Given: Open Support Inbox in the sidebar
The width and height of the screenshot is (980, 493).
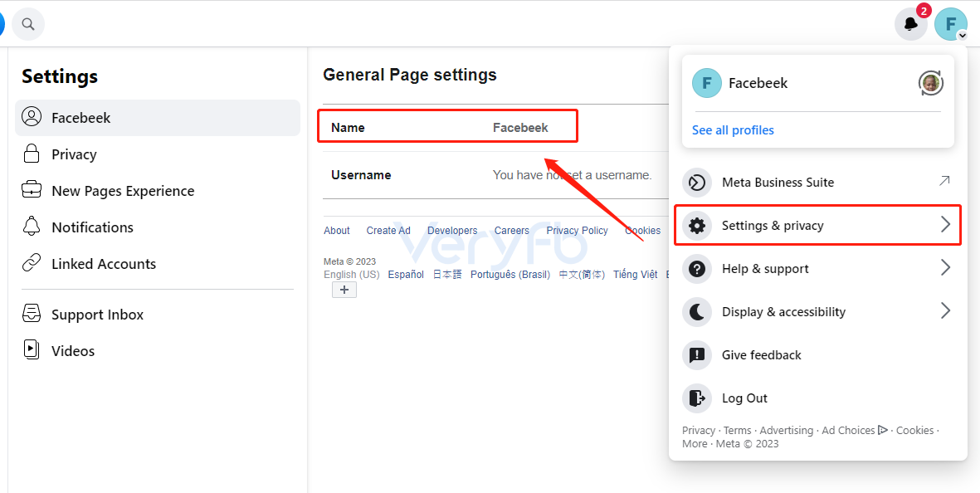Looking at the screenshot, I should coord(158,315).
